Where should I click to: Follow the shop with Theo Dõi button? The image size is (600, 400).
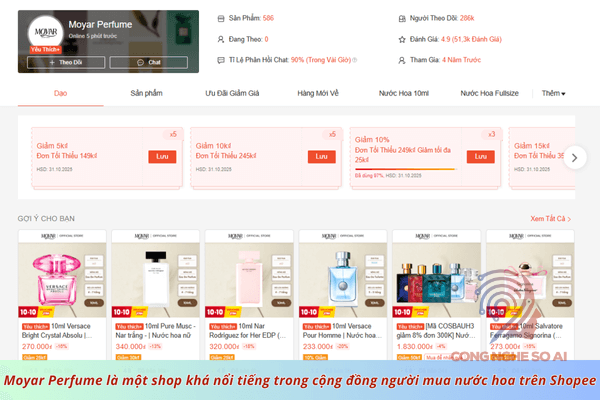pyautogui.click(x=66, y=62)
